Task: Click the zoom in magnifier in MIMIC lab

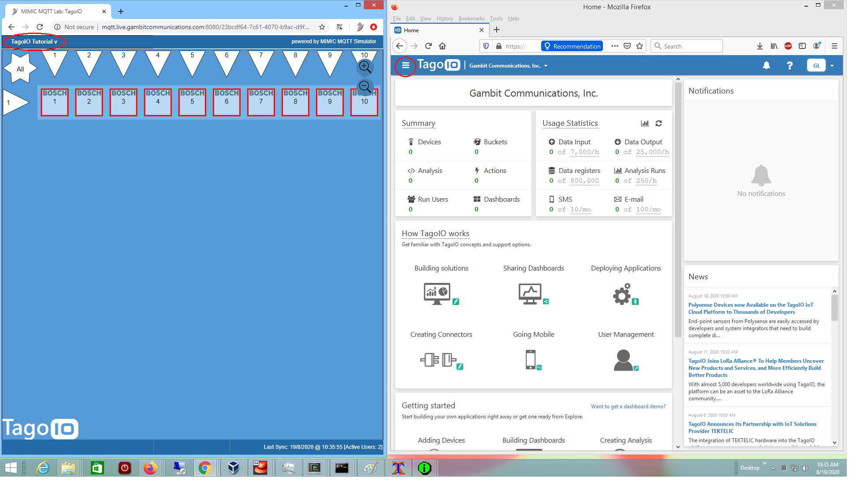Action: pos(365,67)
